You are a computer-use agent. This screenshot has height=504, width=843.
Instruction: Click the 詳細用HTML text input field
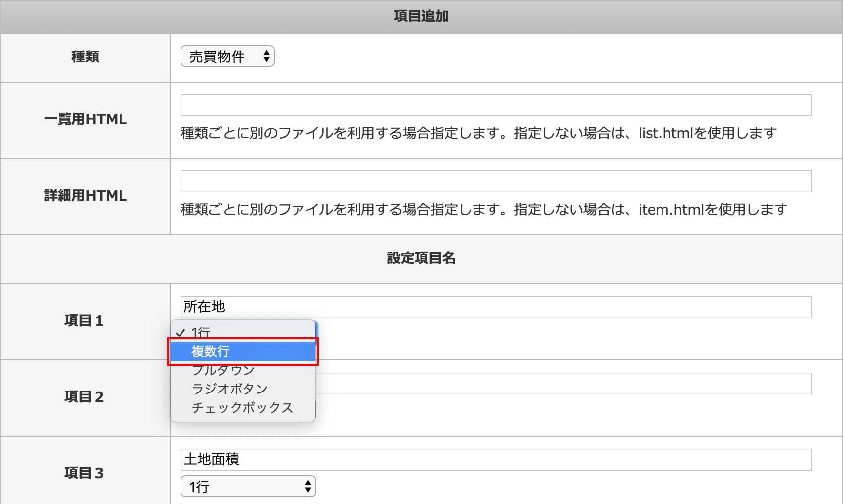click(496, 181)
